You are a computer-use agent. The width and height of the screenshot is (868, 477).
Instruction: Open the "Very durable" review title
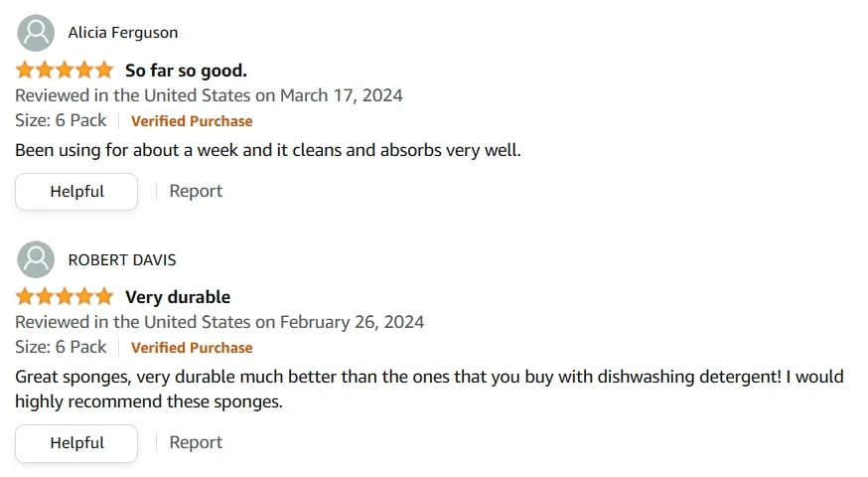[178, 297]
